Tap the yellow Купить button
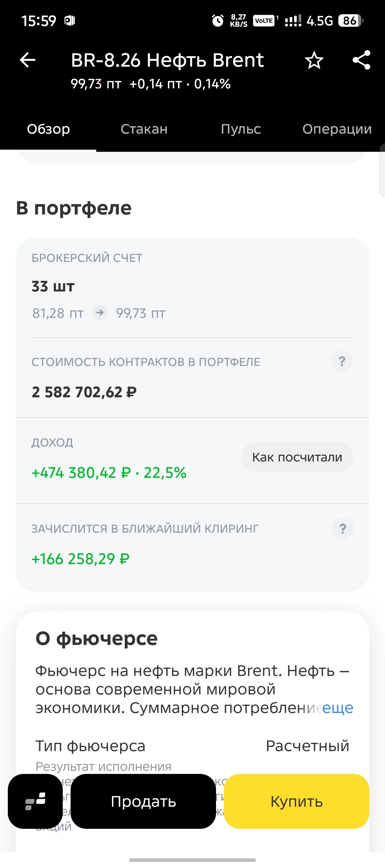Viewport: 385px width, 868px height. coord(297,801)
